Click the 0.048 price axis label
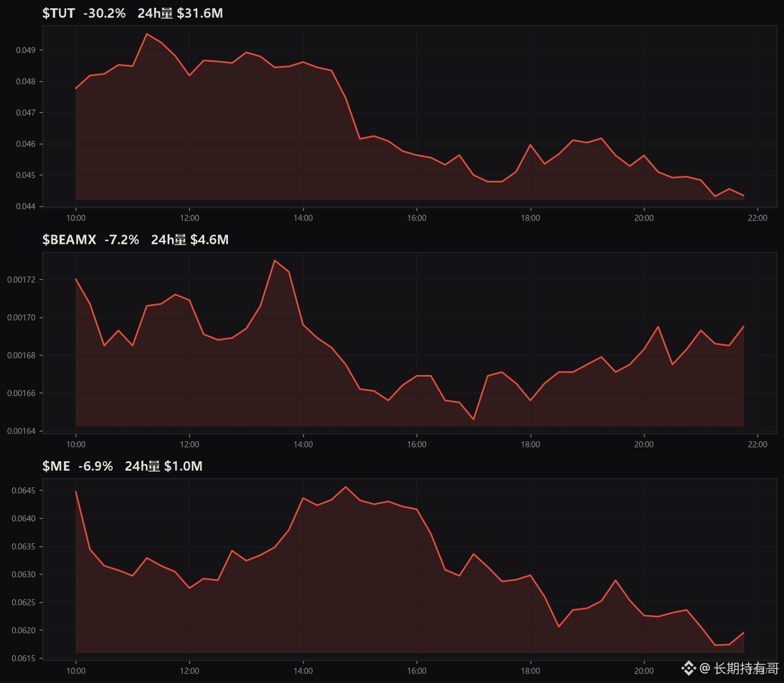The width and height of the screenshot is (784, 683). (25, 81)
